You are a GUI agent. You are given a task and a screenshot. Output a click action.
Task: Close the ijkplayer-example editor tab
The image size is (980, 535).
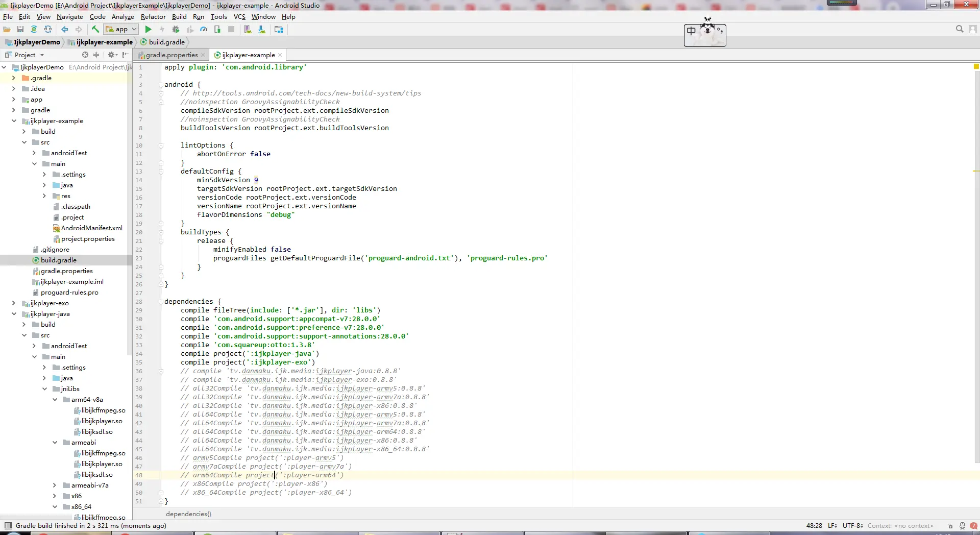280,55
